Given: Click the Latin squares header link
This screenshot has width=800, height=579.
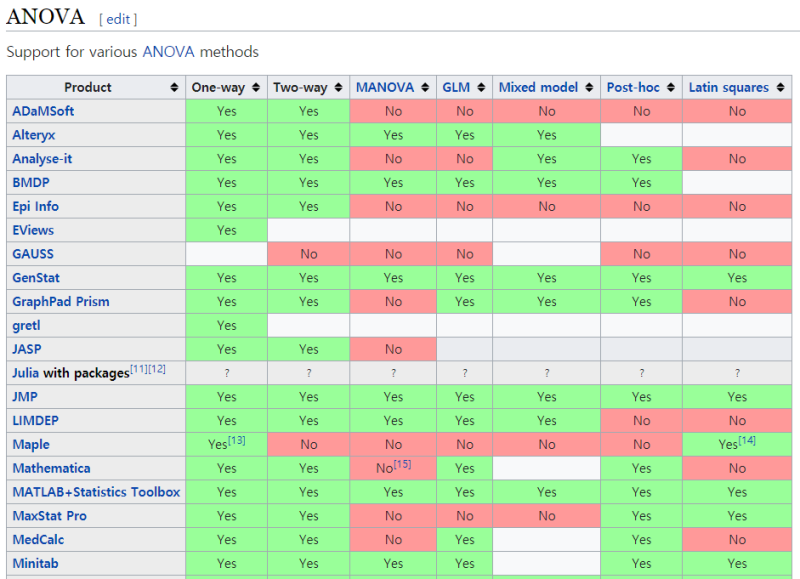Looking at the screenshot, I should tap(729, 88).
